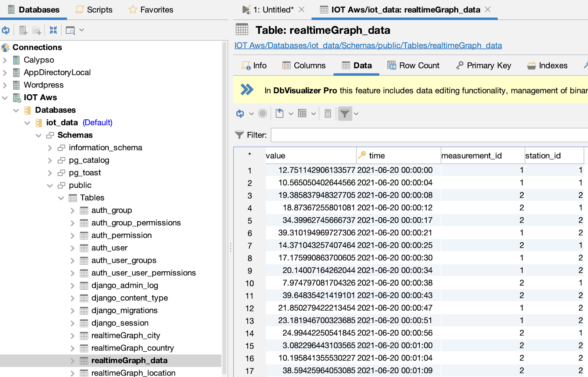Select the django_migrations table
This screenshot has width=588, height=377.
click(x=125, y=311)
